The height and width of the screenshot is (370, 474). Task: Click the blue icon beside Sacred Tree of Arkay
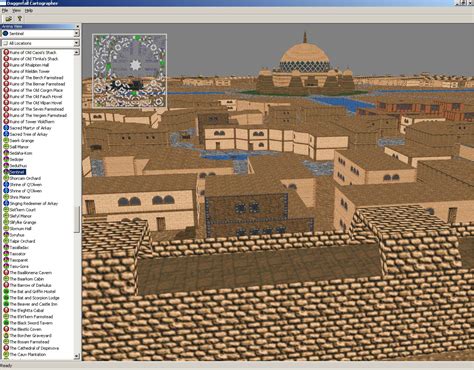coord(6,134)
